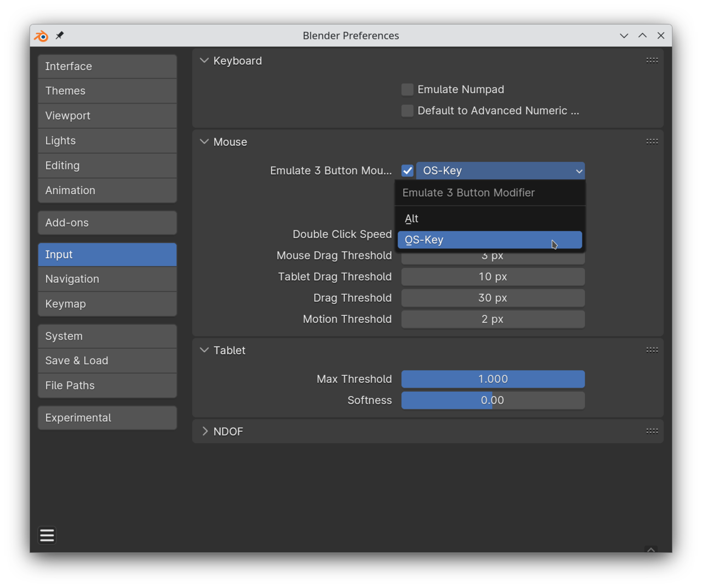
Task: Click the Emulate 3 Button Modifier heading
Action: click(468, 193)
